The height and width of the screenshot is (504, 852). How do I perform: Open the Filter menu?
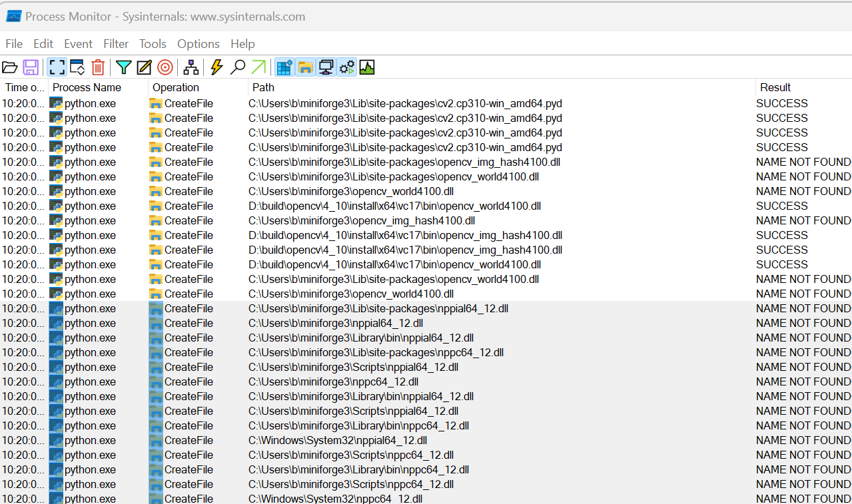coord(116,44)
